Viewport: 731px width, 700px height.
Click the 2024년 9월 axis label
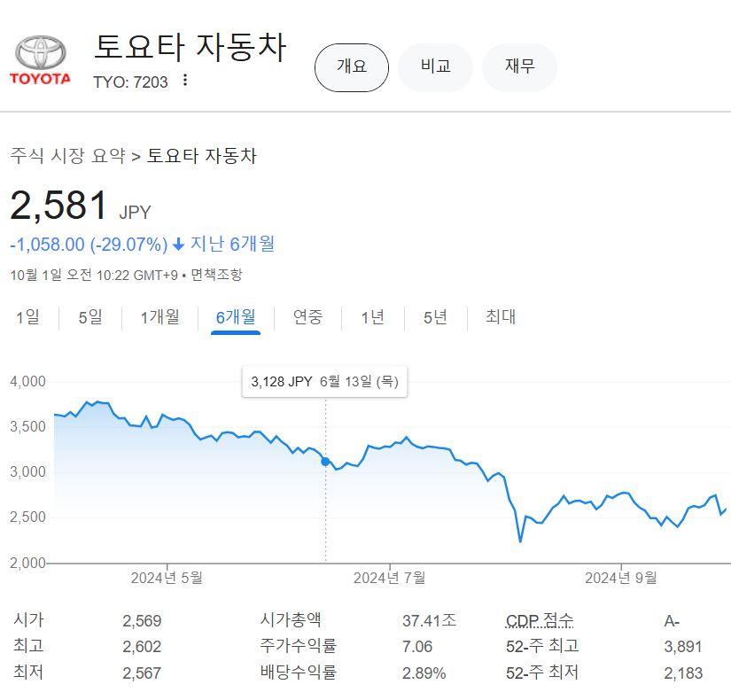[621, 578]
